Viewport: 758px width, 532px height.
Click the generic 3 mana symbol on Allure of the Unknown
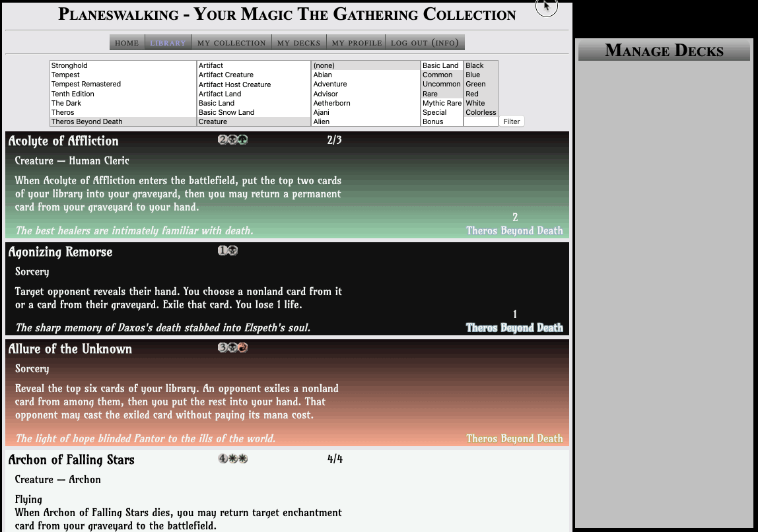(223, 347)
